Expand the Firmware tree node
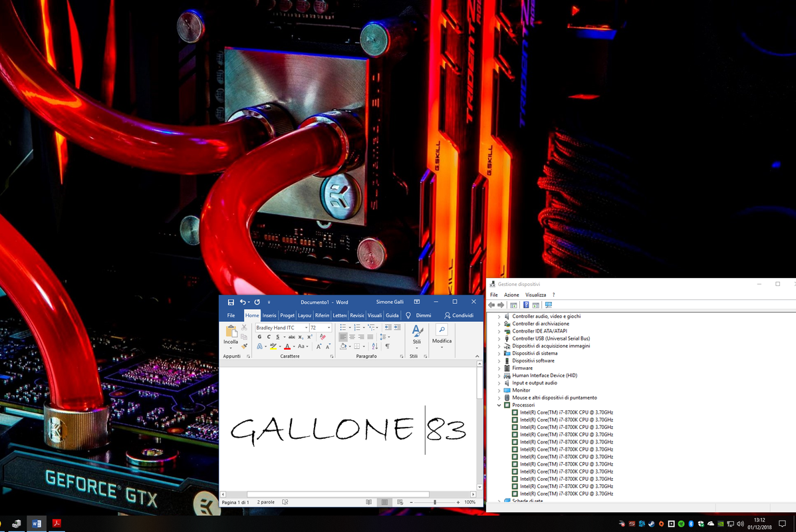This screenshot has width=796, height=532. coord(499,368)
